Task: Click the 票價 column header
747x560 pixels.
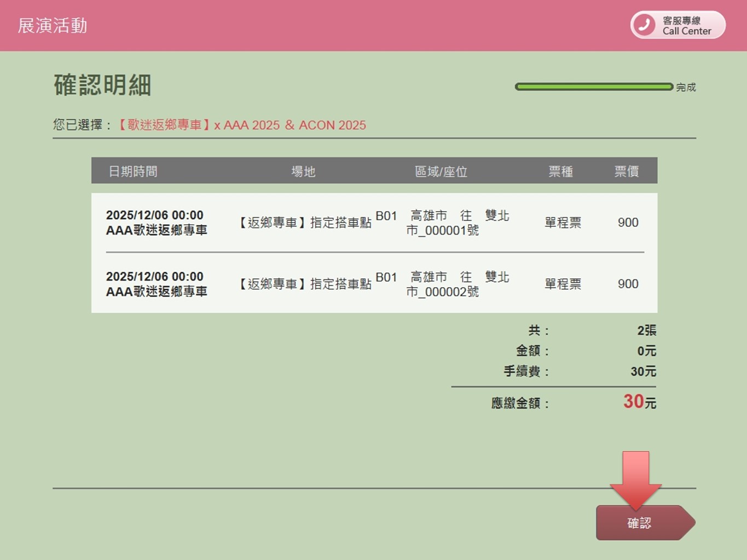Action: click(x=627, y=172)
